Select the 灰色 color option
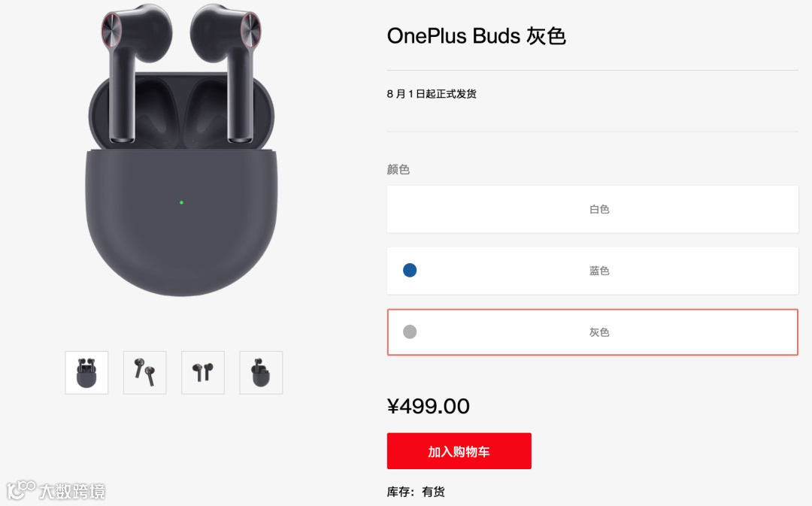Screen dimensions: 812x506 tap(592, 332)
